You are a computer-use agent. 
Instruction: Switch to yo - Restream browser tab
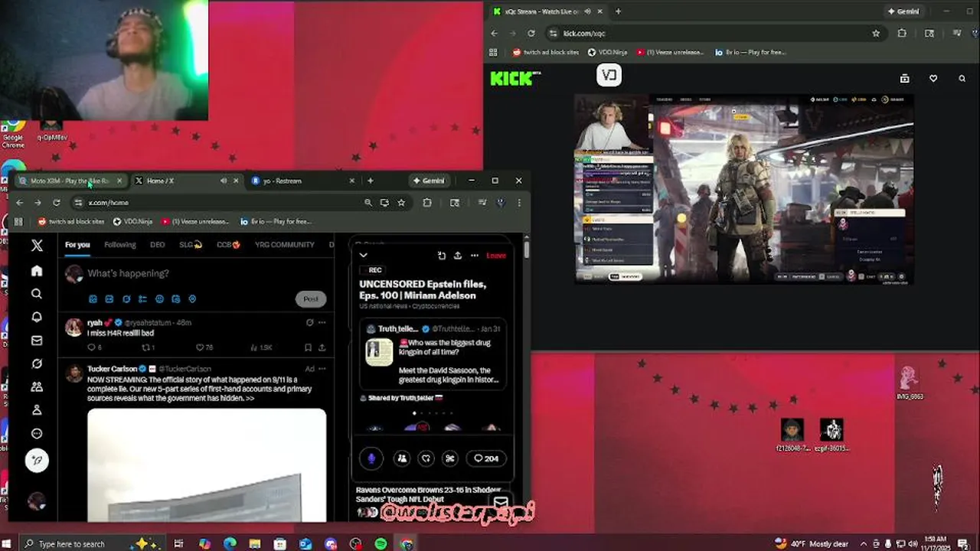(303, 181)
